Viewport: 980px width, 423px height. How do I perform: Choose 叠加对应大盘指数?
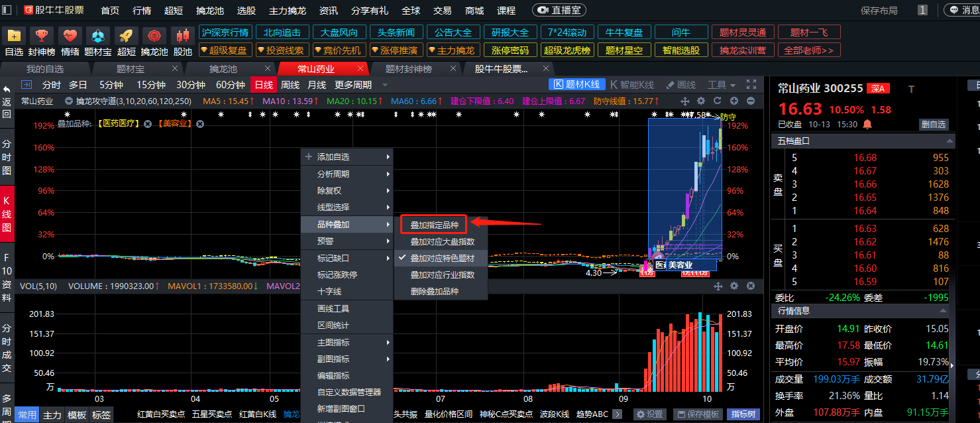441,241
